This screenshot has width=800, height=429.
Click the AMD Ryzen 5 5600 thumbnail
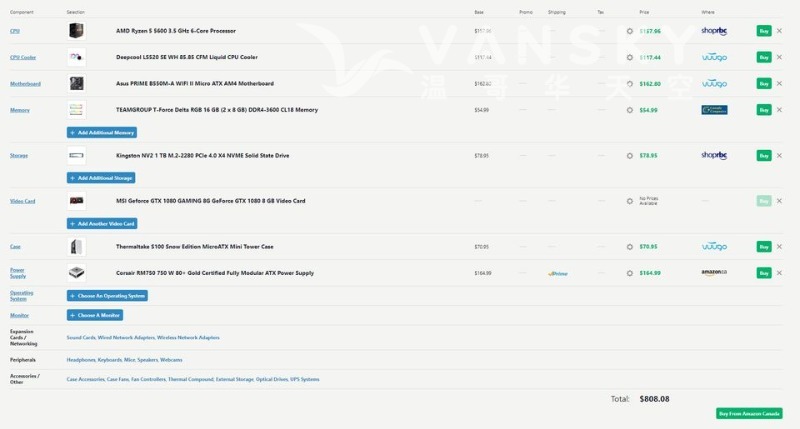coord(77,31)
